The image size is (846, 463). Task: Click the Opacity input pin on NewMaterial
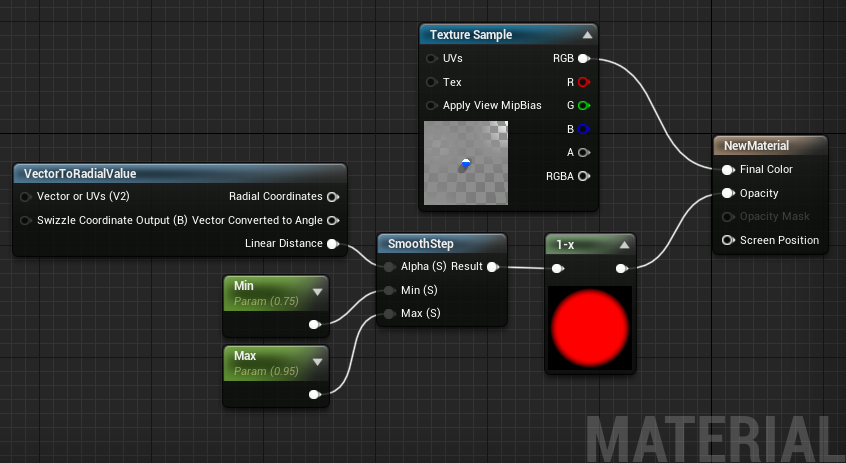[x=728, y=193]
